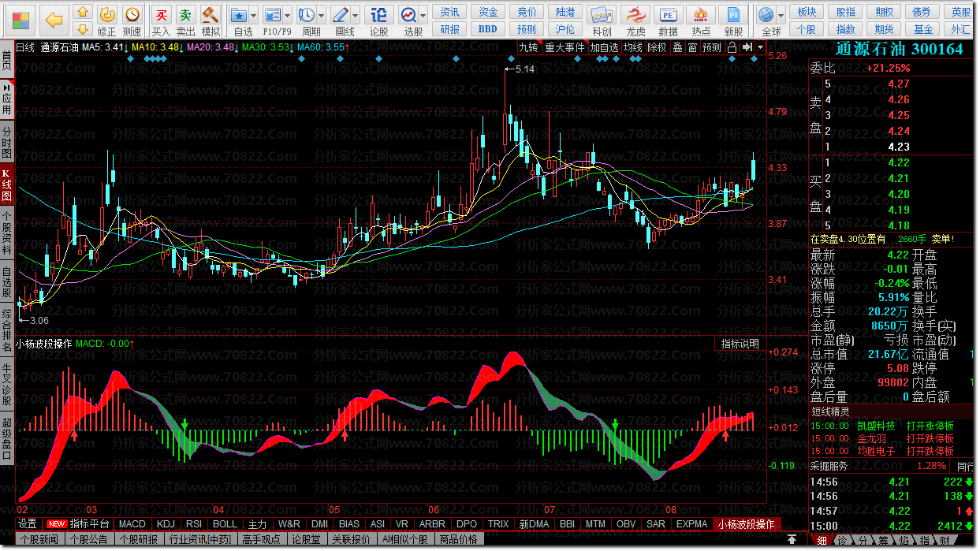The width and height of the screenshot is (980, 551).
Task: Switch to the MACD indicator tab
Action: (132, 523)
